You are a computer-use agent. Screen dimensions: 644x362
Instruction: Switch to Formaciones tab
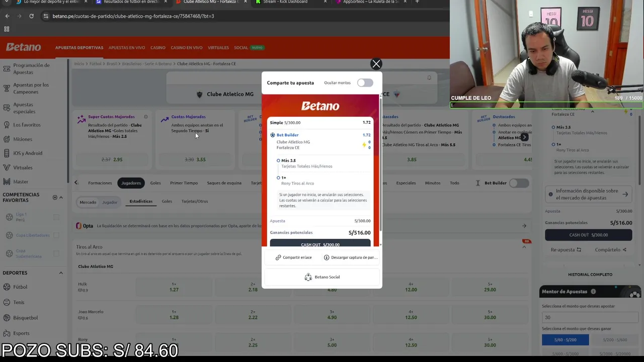click(x=100, y=183)
